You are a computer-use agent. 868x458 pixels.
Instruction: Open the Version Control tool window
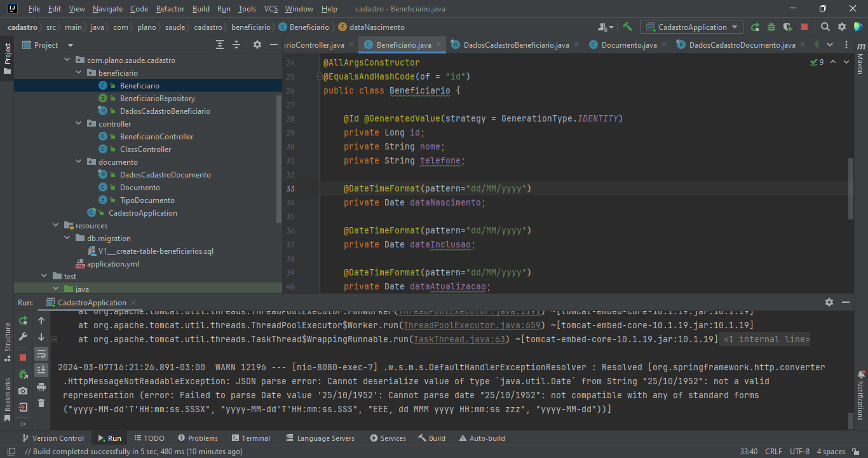pos(53,438)
